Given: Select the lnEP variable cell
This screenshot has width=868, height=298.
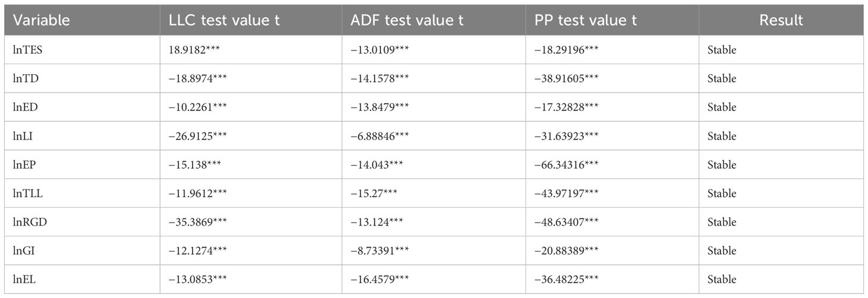Looking at the screenshot, I should coord(24,165).
